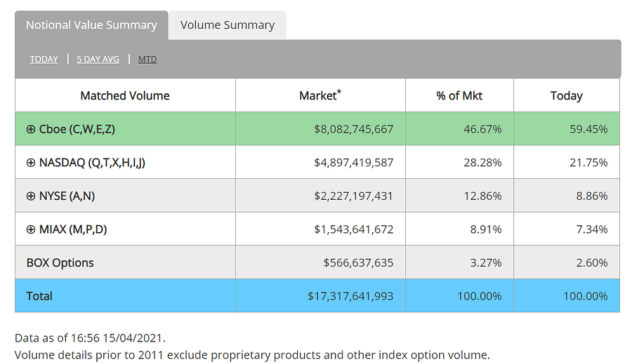
Task: Click the NYSE (A,N) label
Action: [67, 196]
